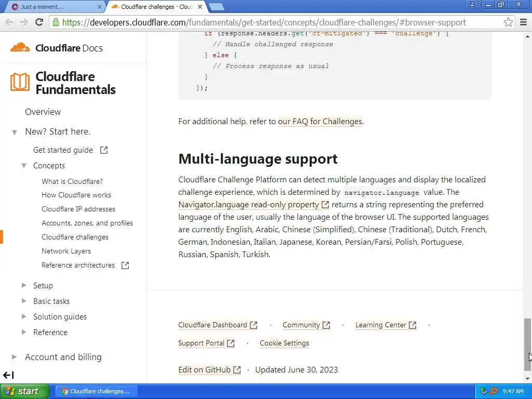Click the external-link icon beside Cloudflare Dashboard
Viewport: 532px width, 399px height.
click(254, 325)
